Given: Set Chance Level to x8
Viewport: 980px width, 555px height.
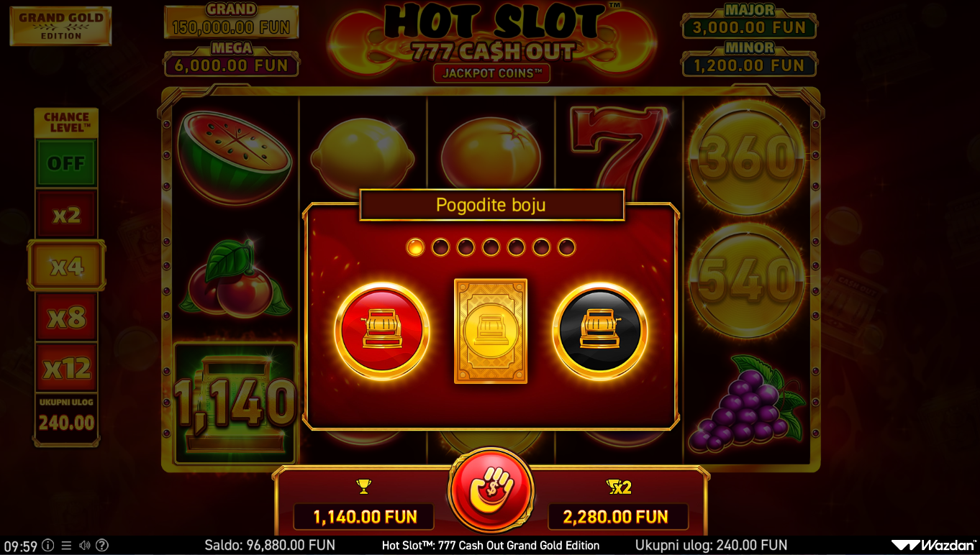Looking at the screenshot, I should click(x=66, y=317).
